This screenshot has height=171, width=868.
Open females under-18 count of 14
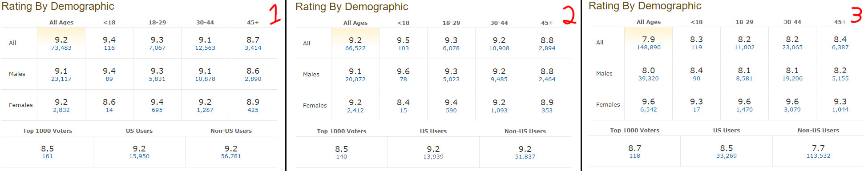click(109, 110)
